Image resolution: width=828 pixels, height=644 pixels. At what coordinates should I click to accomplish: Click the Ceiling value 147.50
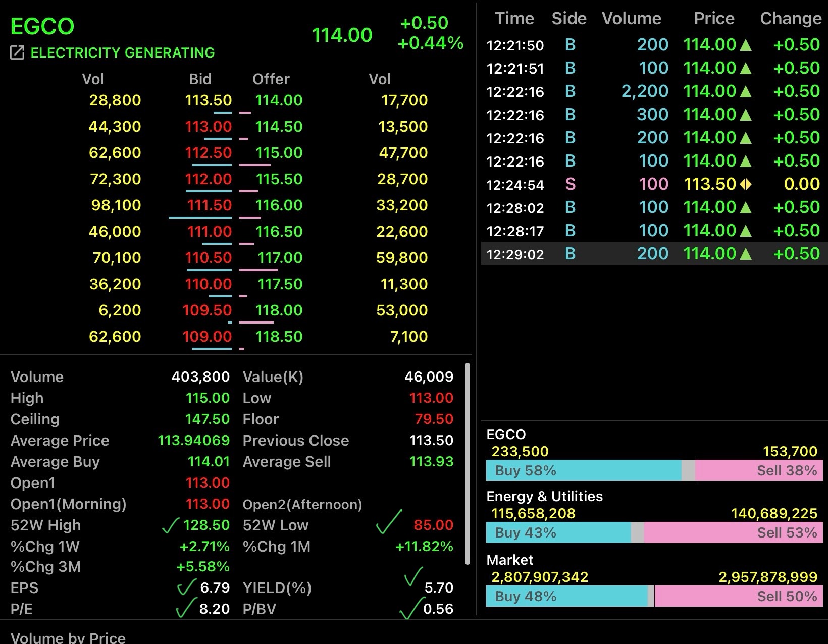pos(208,419)
